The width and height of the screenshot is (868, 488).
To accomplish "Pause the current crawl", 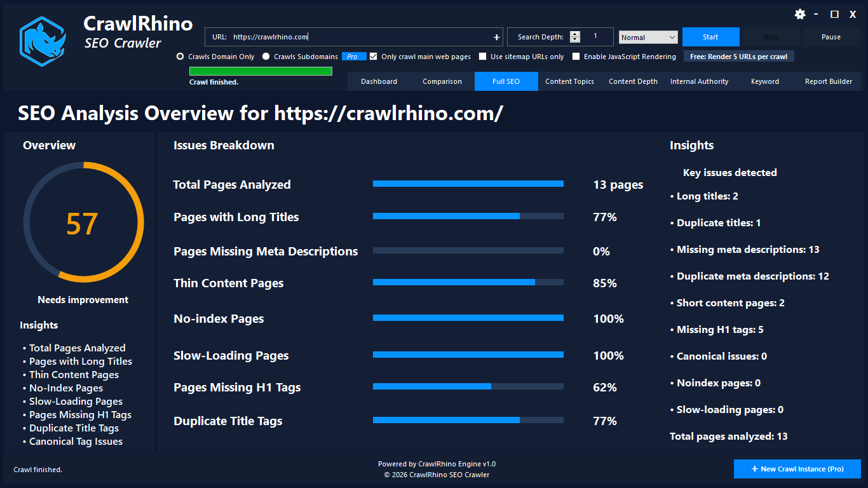I will (831, 37).
